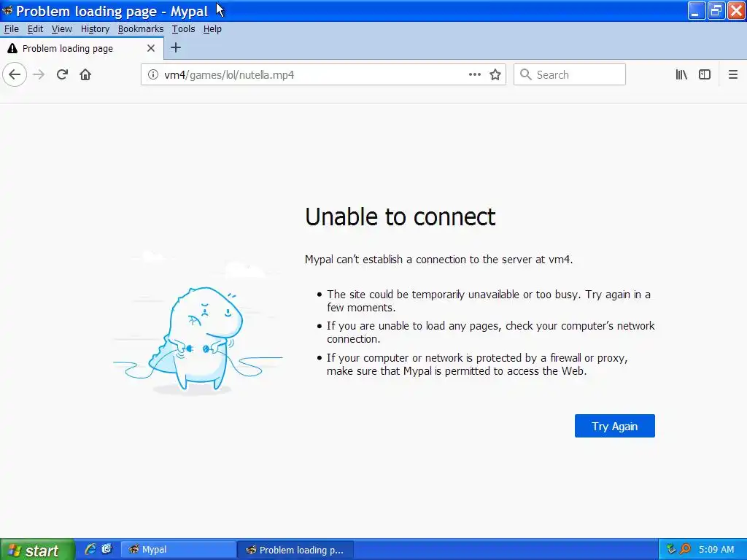The image size is (747, 560).
Task: Click the 'can't establish a connection' message
Action: tap(438, 260)
